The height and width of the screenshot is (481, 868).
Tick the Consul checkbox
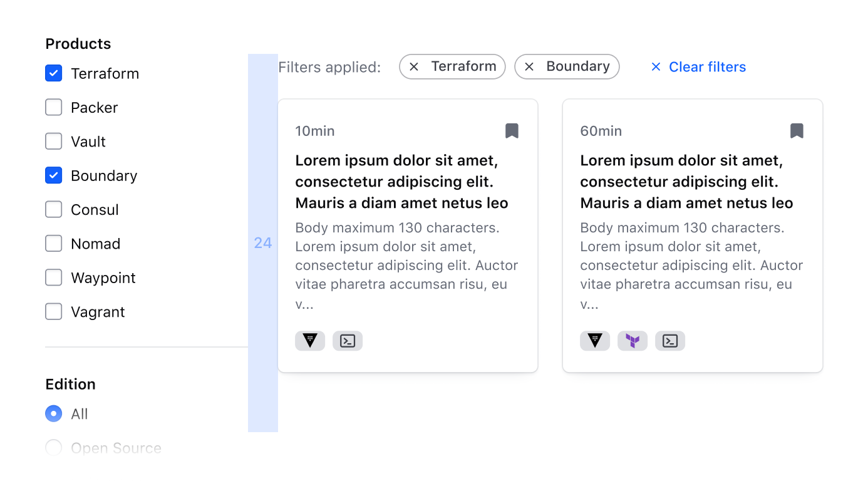tap(54, 209)
